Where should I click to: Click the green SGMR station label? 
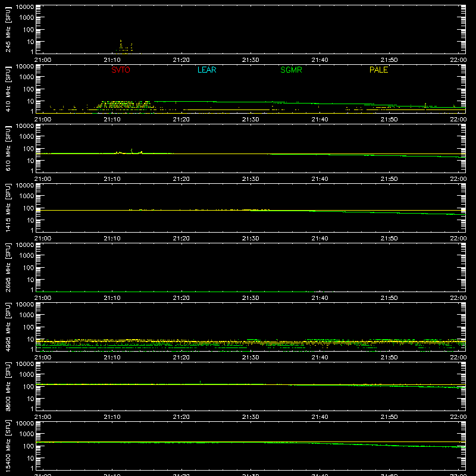click(x=291, y=70)
